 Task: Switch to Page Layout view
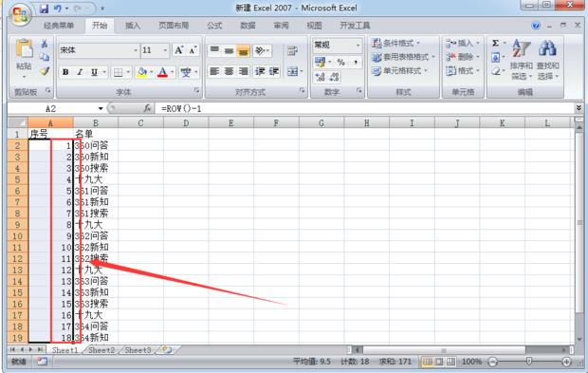(x=438, y=362)
